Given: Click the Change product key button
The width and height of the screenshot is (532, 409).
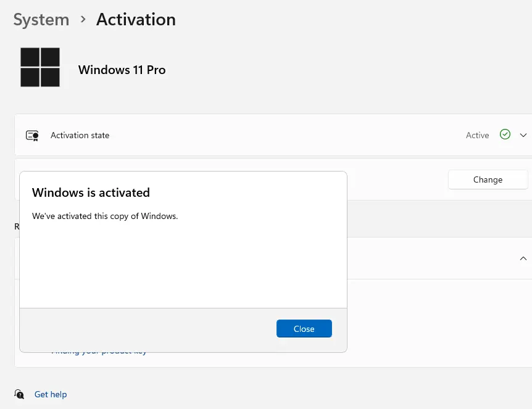Looking at the screenshot, I should point(488,180).
